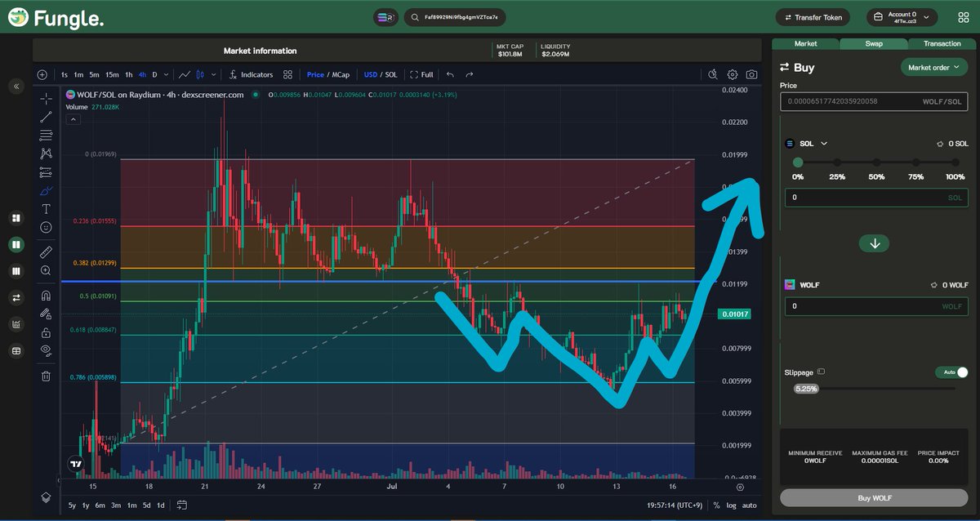Viewport: 980px width, 521px height.
Task: Toggle Full screen chart mode
Action: coord(422,74)
